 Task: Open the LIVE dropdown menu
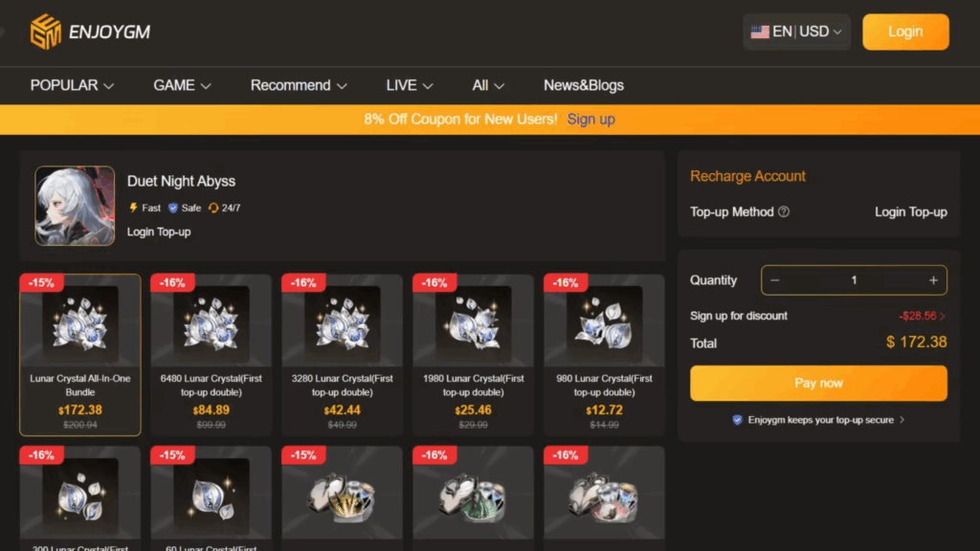[x=410, y=85]
